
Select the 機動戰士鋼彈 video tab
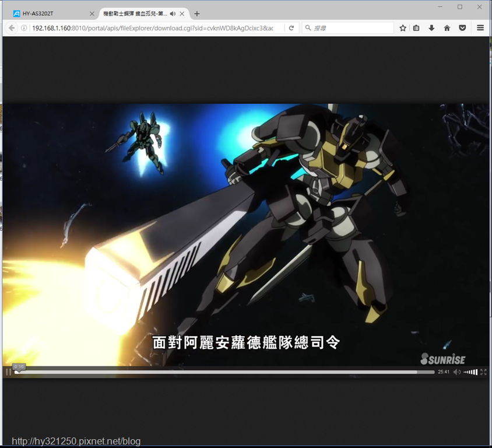(x=135, y=13)
